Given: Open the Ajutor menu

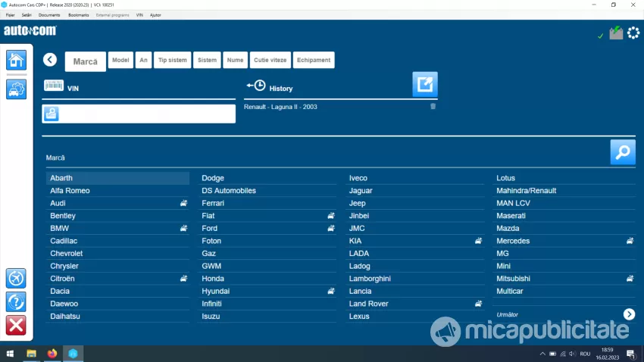Looking at the screenshot, I should 155,15.
